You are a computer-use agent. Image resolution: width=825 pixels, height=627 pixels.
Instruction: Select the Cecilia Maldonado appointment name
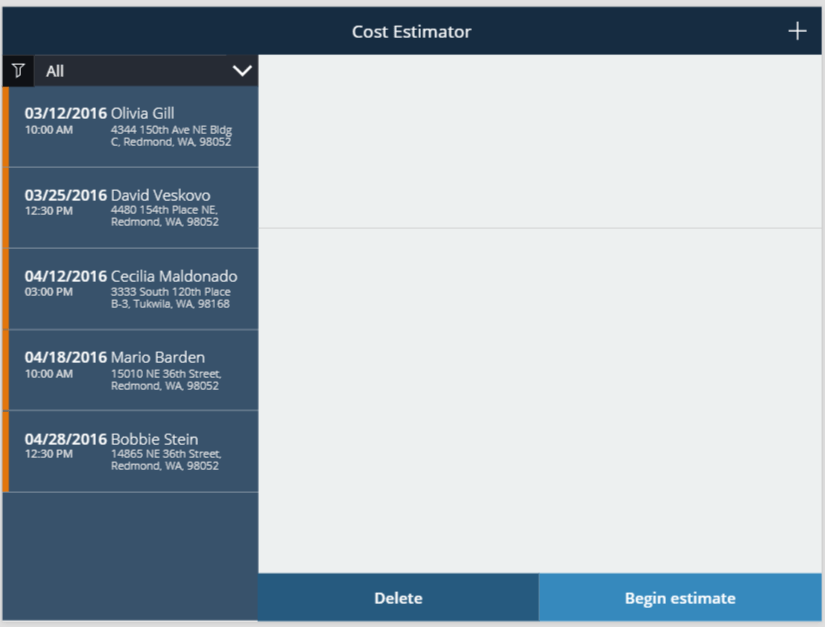174,276
